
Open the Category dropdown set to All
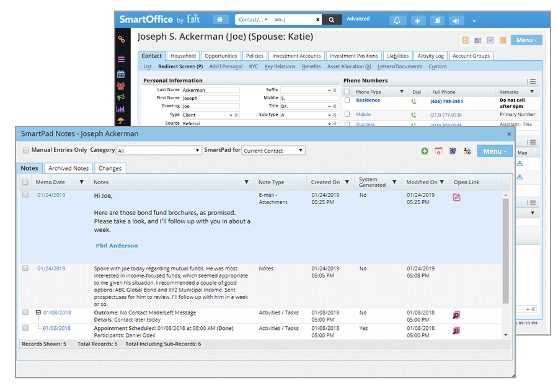tap(159, 151)
